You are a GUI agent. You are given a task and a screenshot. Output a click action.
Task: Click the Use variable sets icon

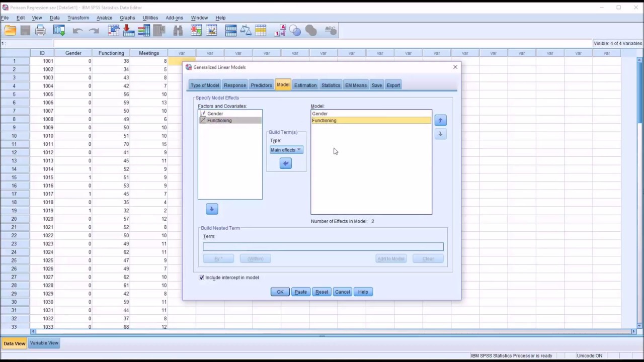tap(295, 31)
